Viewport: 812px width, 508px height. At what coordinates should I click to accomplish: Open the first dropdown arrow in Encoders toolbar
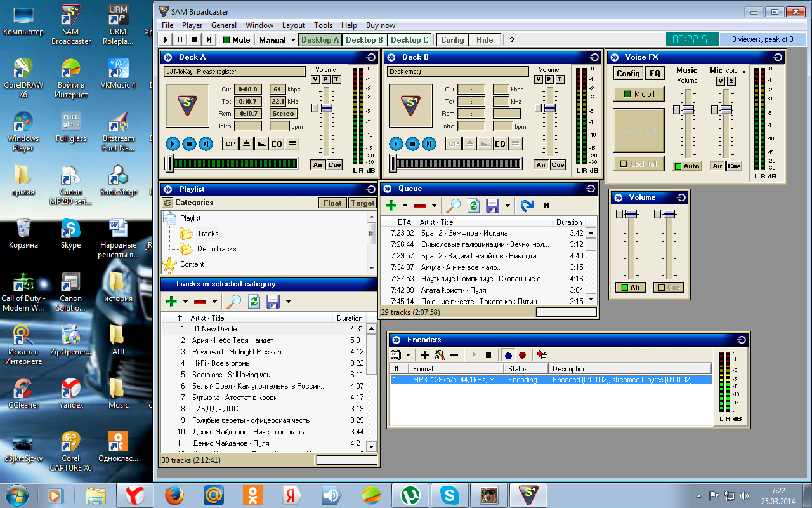coord(408,355)
